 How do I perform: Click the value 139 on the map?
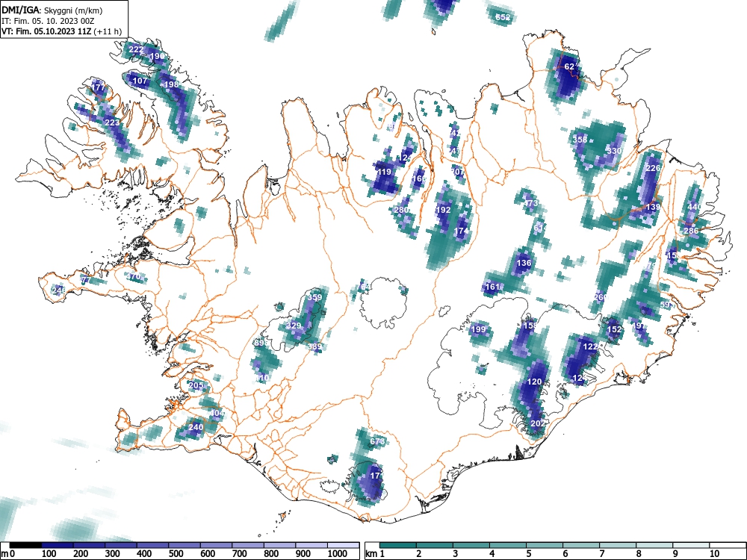pyautogui.click(x=653, y=207)
